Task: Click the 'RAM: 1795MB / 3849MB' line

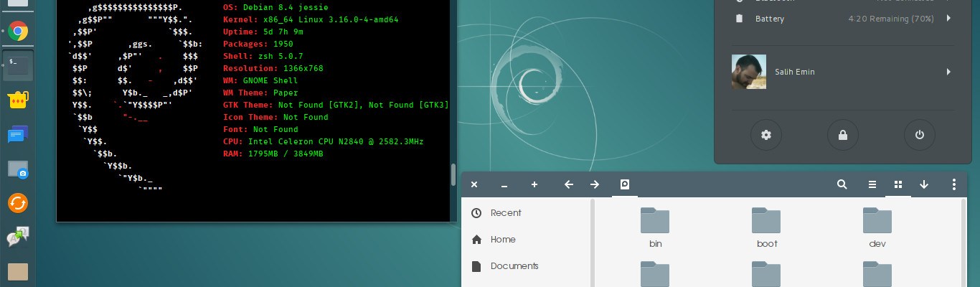Action: pos(273,154)
